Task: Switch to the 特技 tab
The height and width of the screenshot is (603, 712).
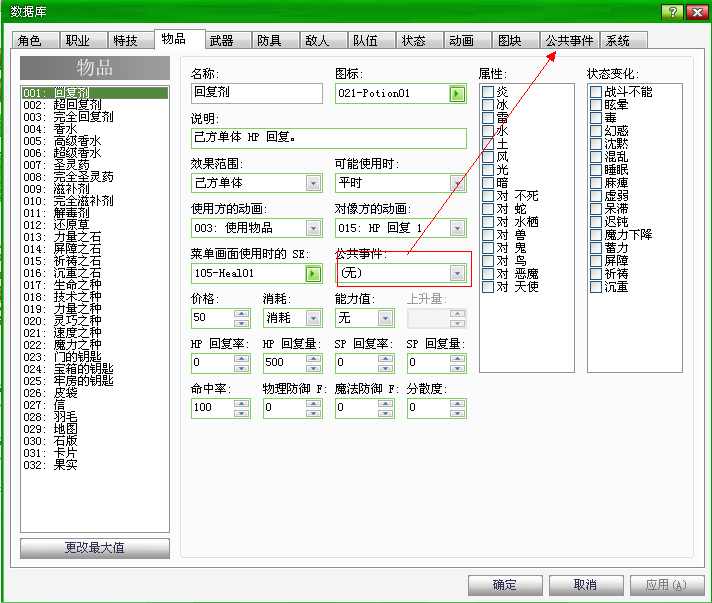Action: click(131, 40)
